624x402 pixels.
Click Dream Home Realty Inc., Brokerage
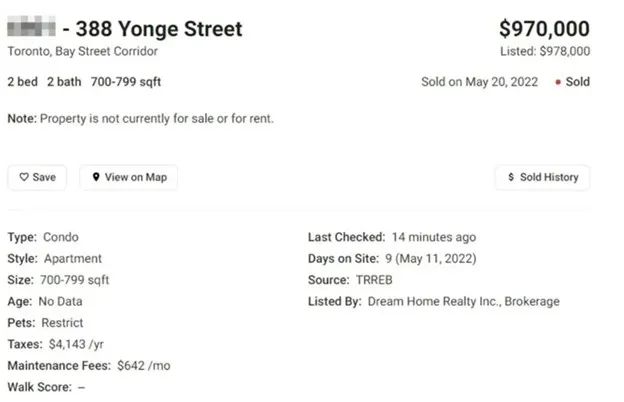(x=464, y=301)
